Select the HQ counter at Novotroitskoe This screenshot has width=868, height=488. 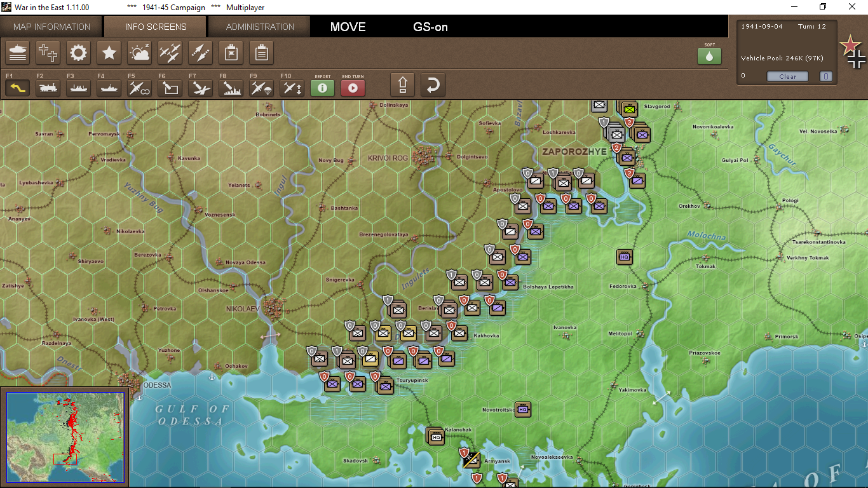tap(523, 410)
